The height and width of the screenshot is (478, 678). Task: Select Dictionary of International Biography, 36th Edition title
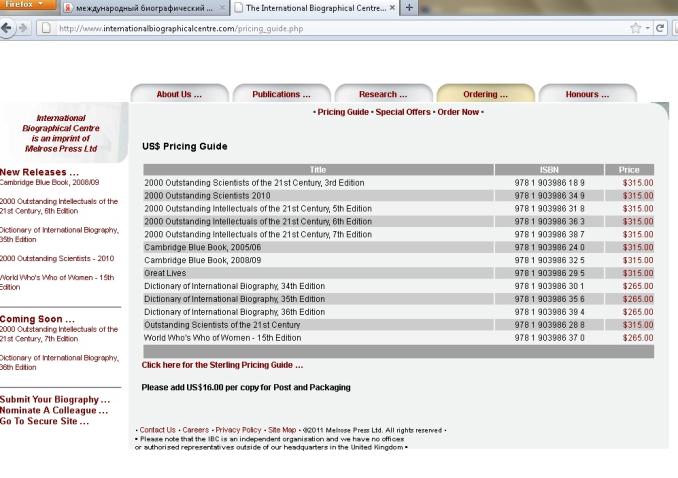coord(234,312)
